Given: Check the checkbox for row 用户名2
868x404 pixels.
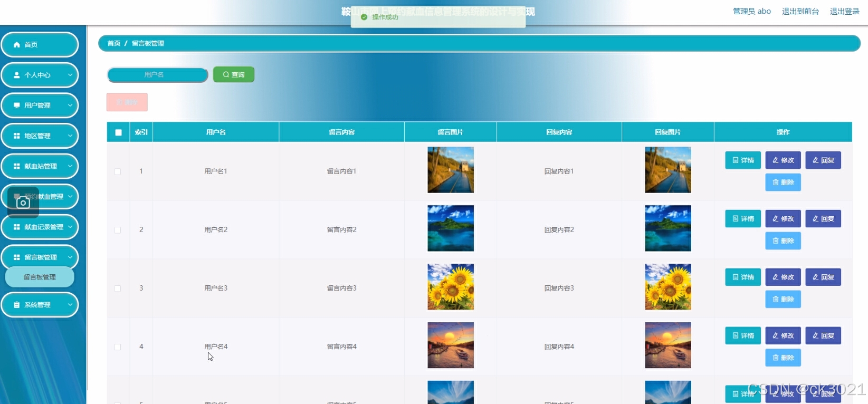Looking at the screenshot, I should click(118, 230).
